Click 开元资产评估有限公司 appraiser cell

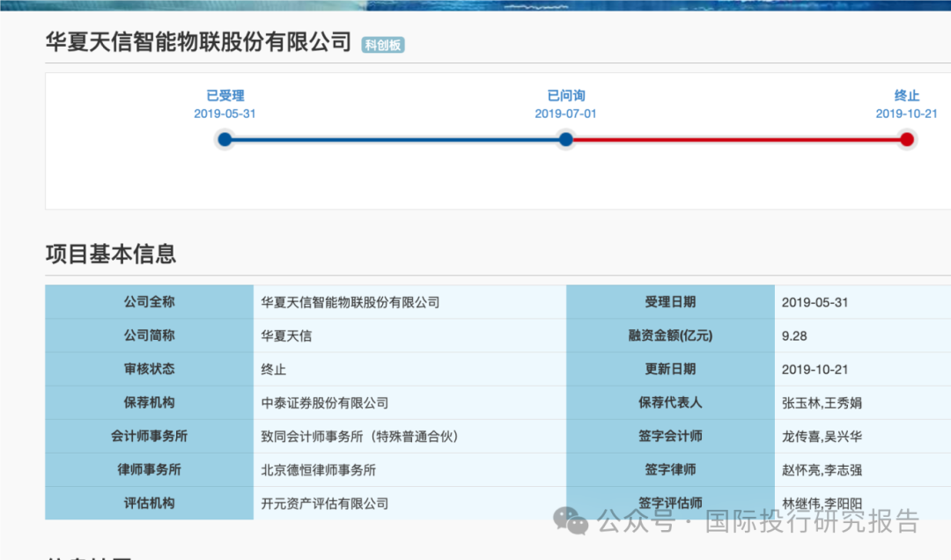410,503
